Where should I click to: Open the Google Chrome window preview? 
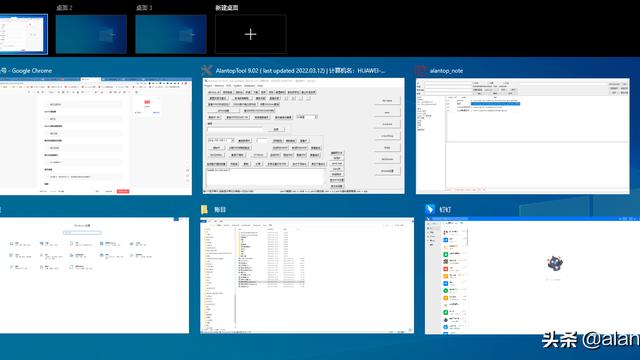coord(96,136)
